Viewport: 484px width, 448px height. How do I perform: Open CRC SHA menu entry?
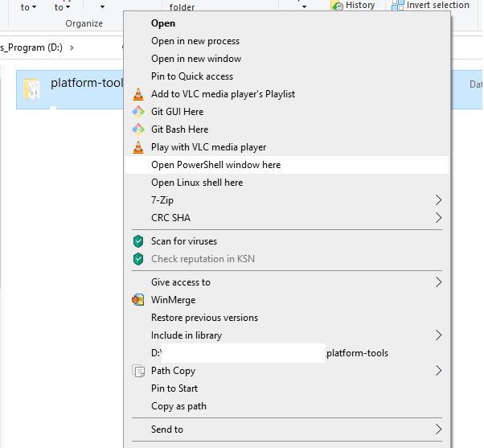coord(287,218)
